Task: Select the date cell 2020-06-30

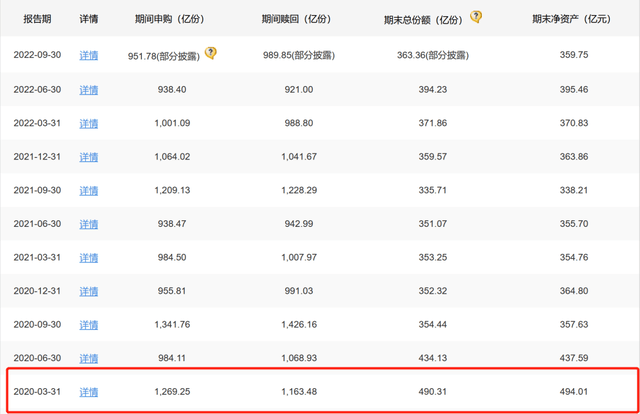Action: click(37, 358)
